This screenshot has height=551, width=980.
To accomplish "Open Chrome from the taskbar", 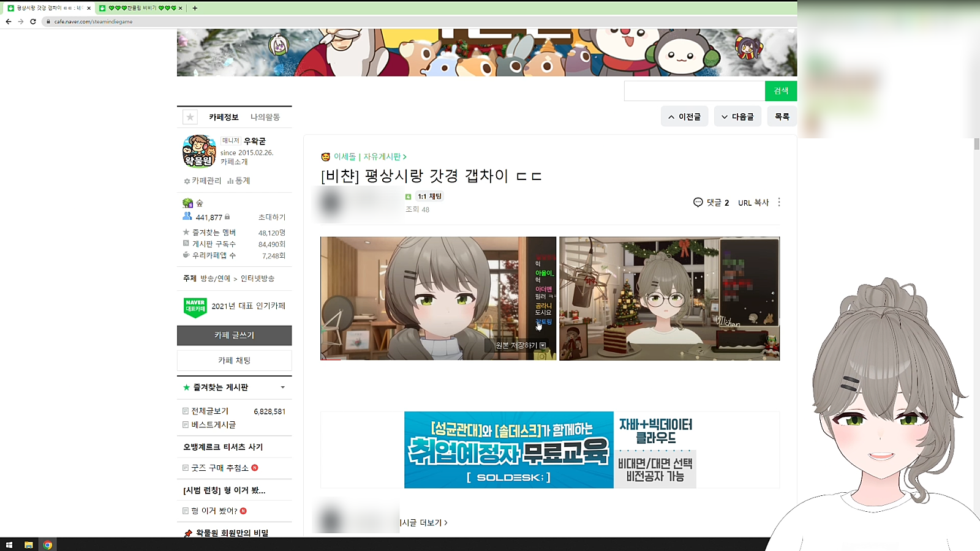I will click(x=47, y=545).
